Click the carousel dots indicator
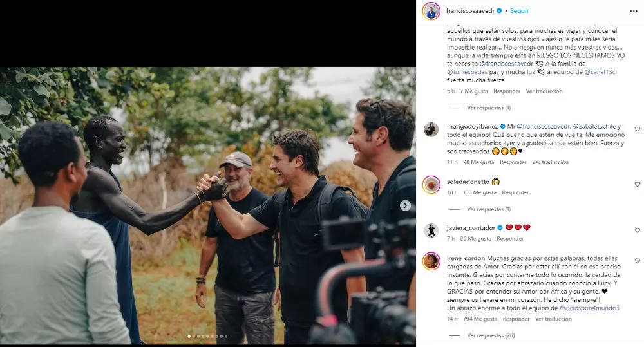The height and width of the screenshot is (347, 644). coord(207,336)
